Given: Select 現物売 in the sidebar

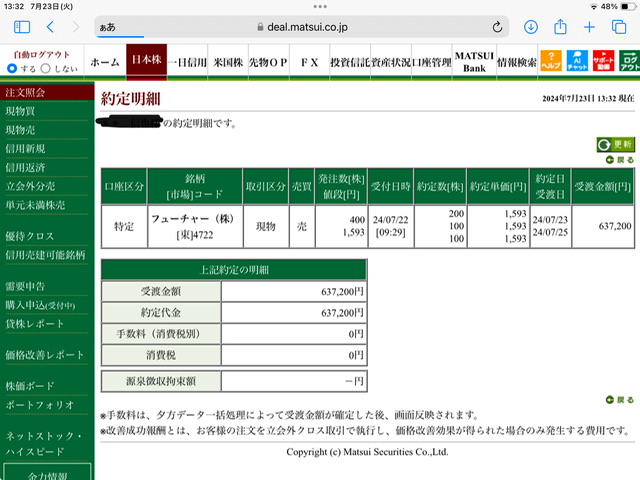Looking at the screenshot, I should coord(20,130).
